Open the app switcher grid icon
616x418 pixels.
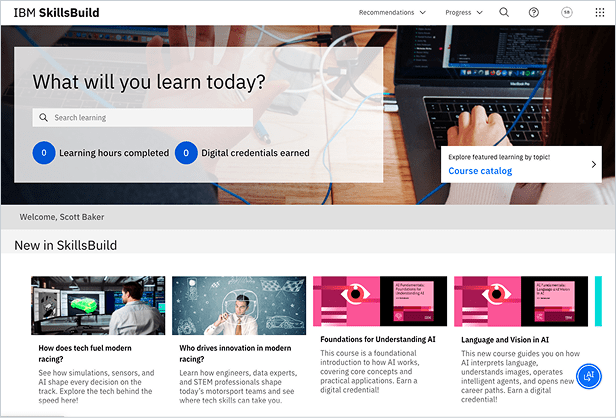pos(599,13)
